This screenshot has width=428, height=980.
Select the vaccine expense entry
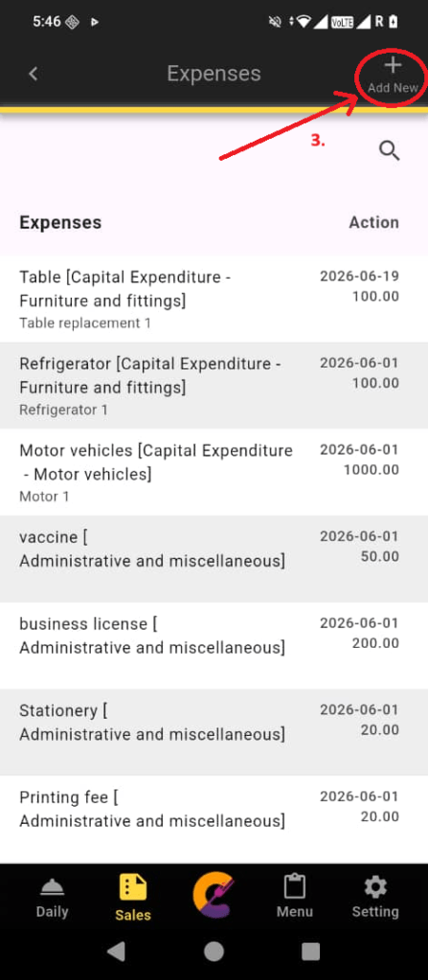(214, 559)
